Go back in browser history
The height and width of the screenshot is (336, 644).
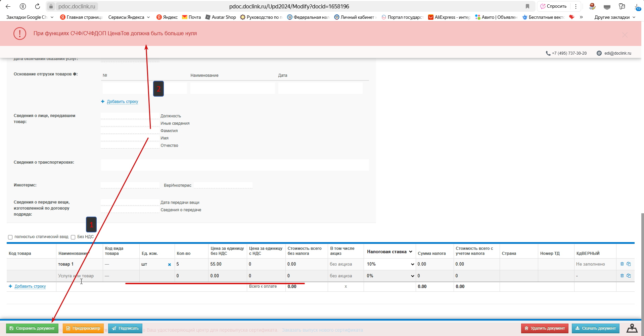8,6
